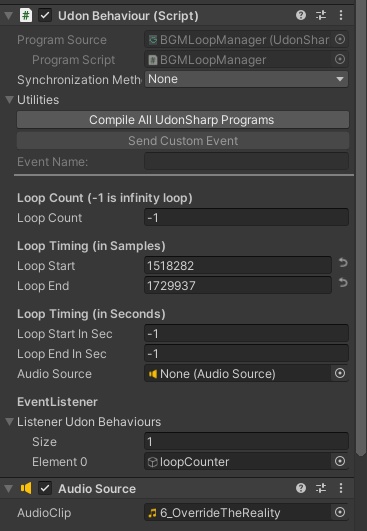Click the Loop End samples field
This screenshot has width=367, height=531.
coord(238,285)
